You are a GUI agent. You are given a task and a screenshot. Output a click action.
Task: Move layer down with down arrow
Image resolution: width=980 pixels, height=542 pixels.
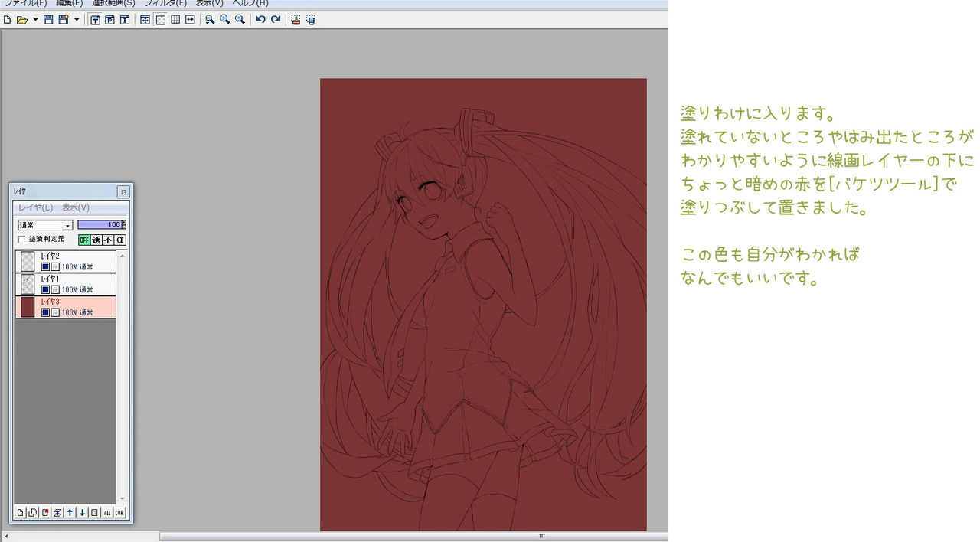pyautogui.click(x=82, y=512)
